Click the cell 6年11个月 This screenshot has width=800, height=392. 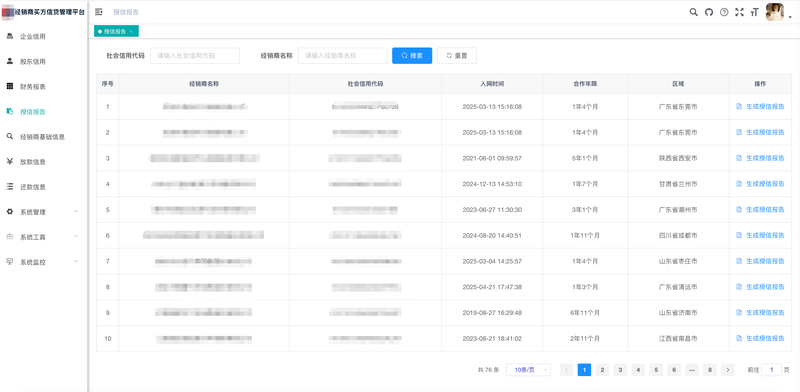point(585,312)
